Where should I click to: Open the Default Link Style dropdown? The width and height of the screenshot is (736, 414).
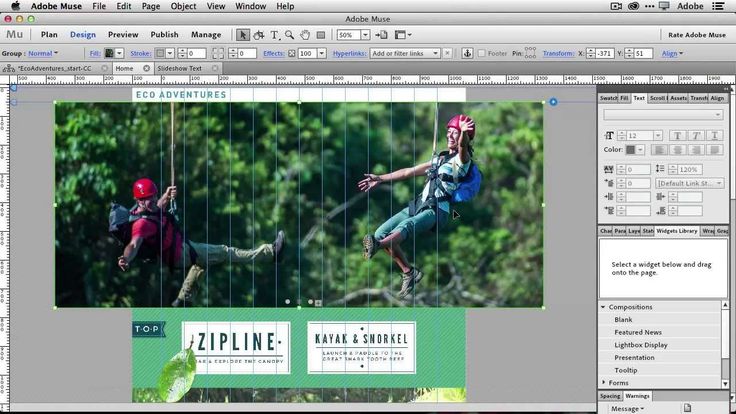[x=690, y=183]
